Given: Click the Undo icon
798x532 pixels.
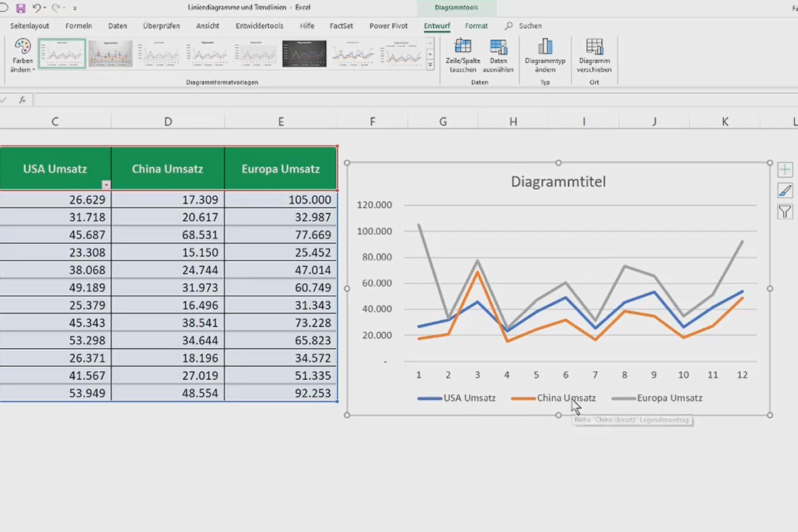Looking at the screenshot, I should [x=37, y=7].
